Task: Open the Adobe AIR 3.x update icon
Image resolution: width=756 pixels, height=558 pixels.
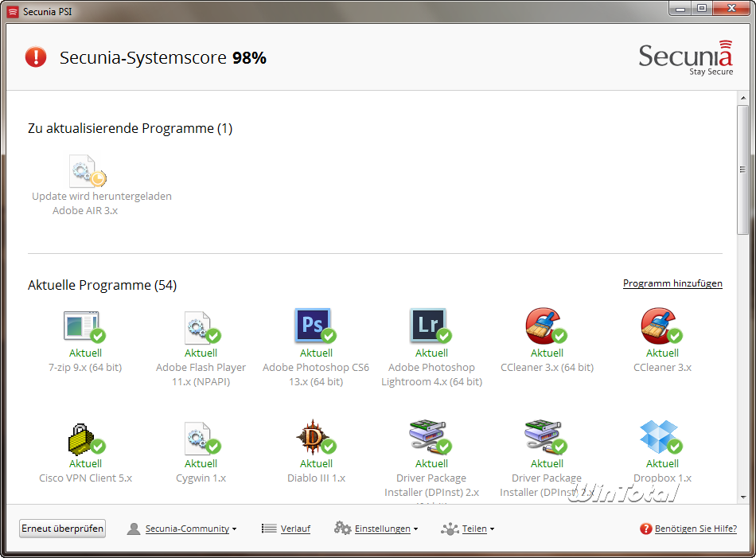Action: [88, 170]
